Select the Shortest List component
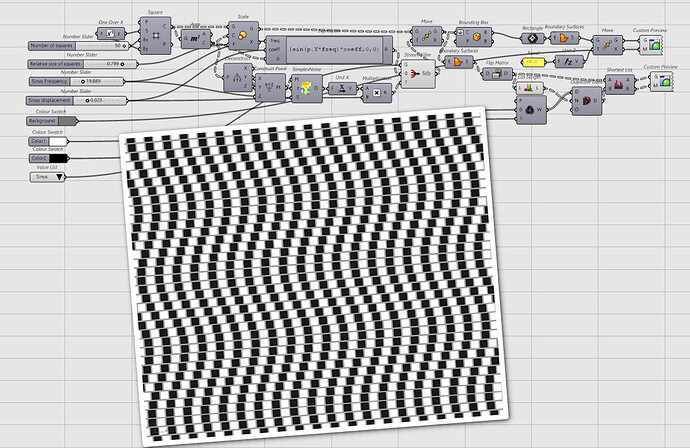 coord(619,84)
